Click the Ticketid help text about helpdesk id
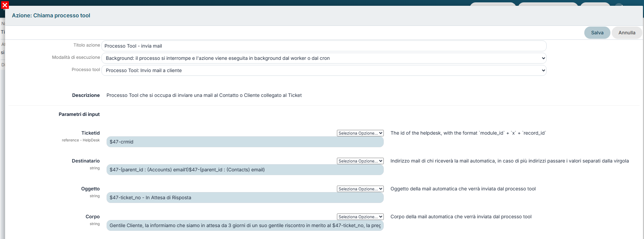The height and width of the screenshot is (239, 644). point(468,133)
